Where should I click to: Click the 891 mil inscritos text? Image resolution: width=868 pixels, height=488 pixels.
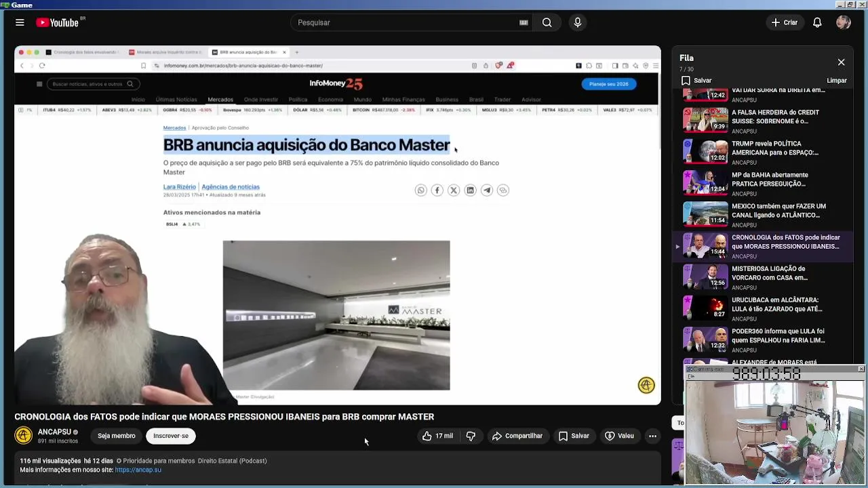(58, 441)
